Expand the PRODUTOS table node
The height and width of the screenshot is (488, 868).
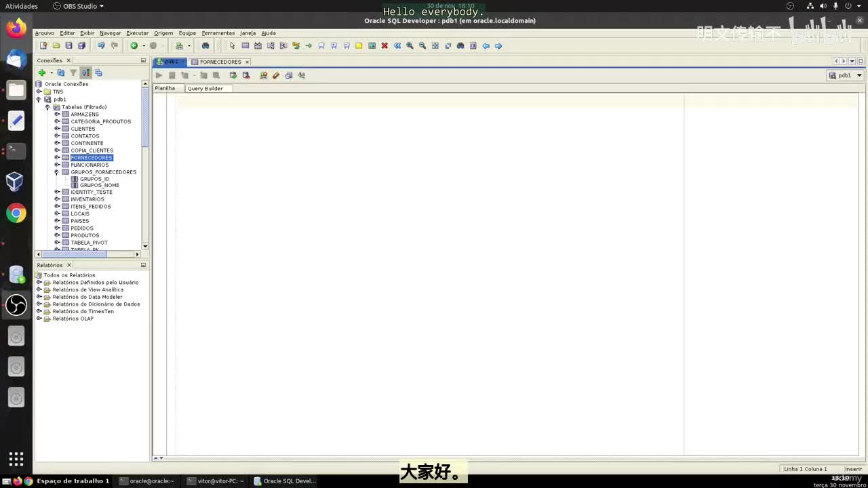coord(57,235)
